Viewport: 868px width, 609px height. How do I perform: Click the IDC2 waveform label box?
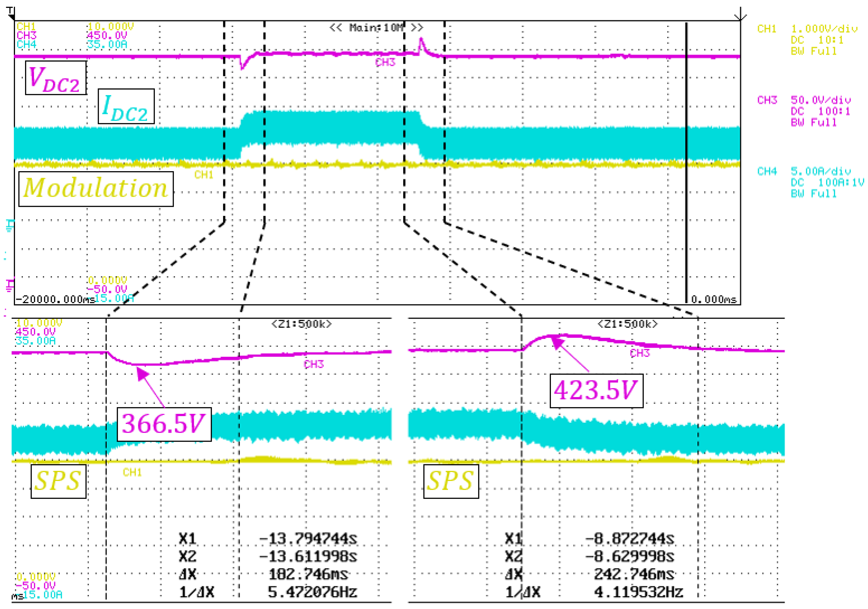tap(126, 106)
